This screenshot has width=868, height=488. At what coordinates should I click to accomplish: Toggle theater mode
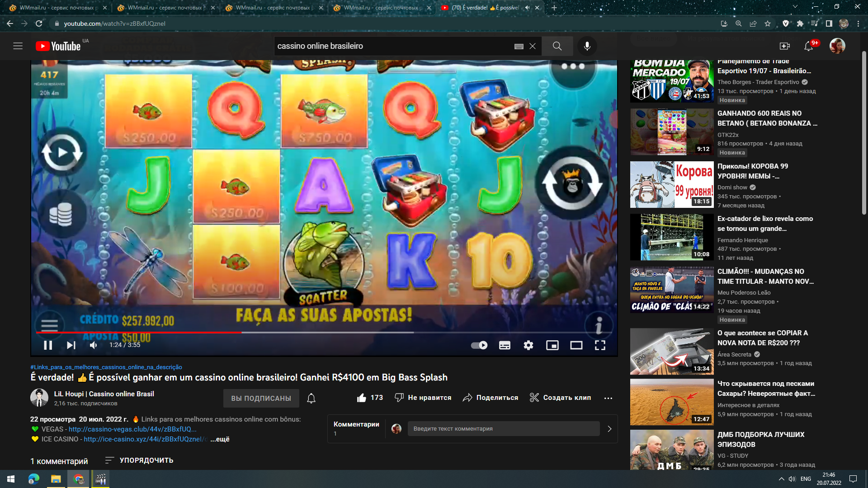pos(576,345)
